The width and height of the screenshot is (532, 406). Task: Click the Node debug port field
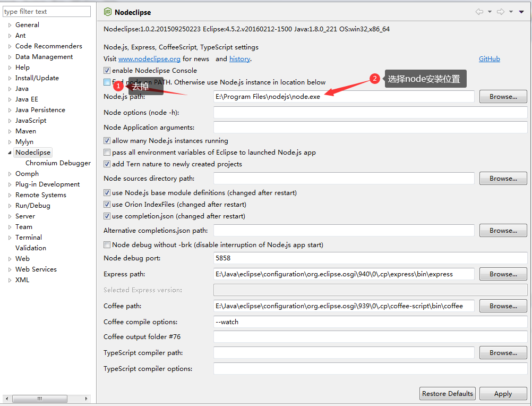370,258
